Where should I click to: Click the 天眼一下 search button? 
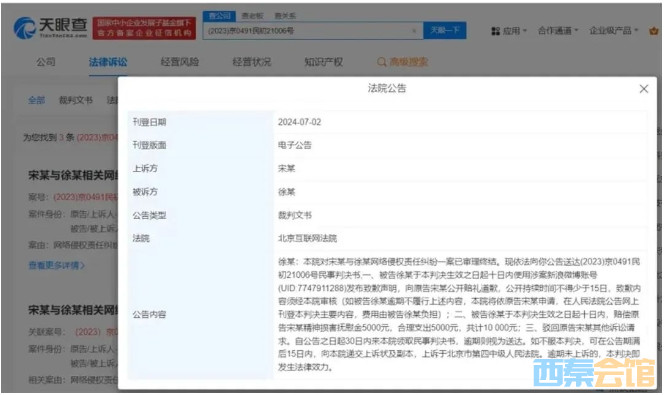(x=445, y=30)
